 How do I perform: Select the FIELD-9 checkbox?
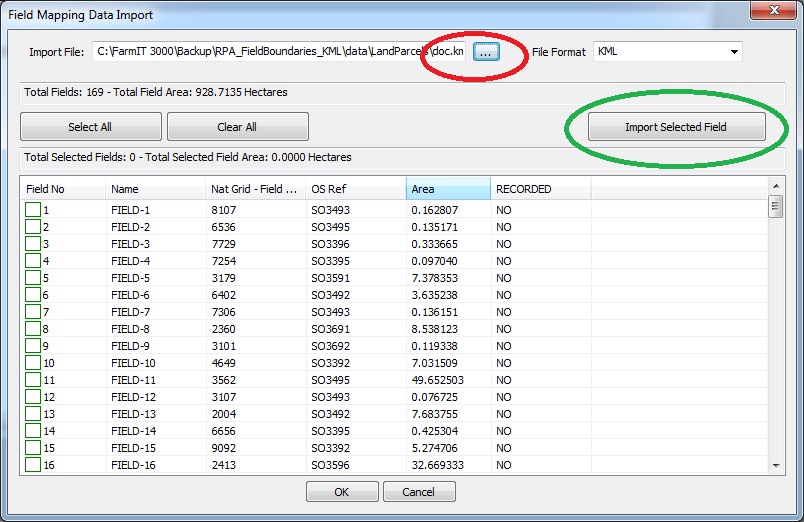(33, 346)
